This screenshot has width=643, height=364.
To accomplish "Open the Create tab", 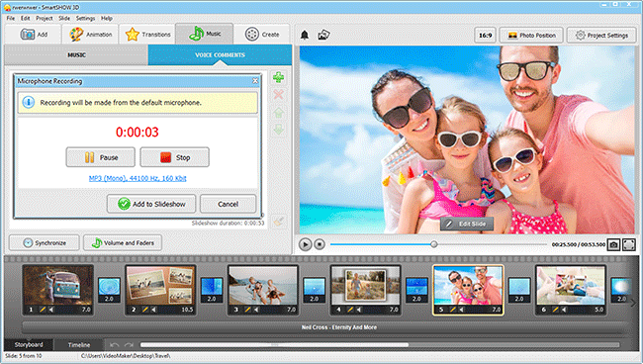I will click(x=261, y=34).
